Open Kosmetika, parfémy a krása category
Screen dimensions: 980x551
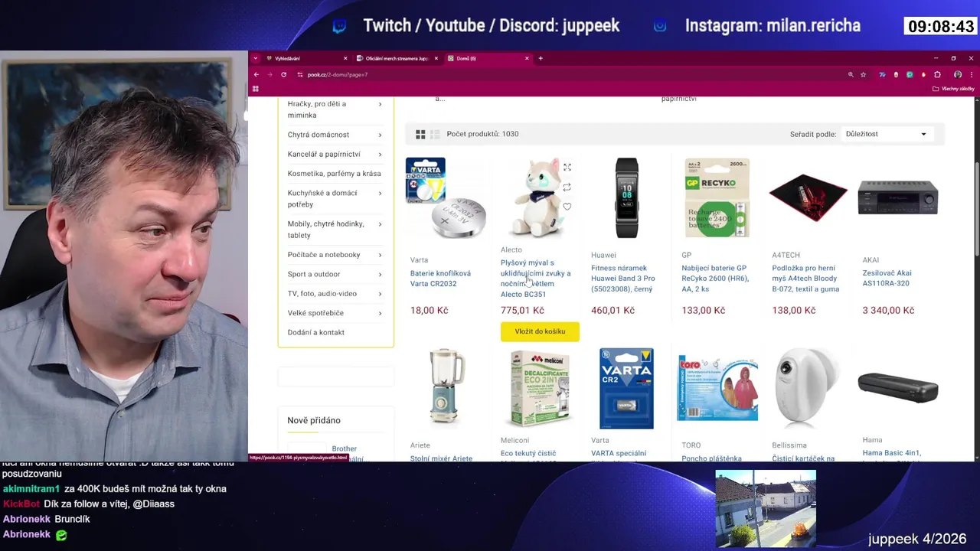[334, 174]
